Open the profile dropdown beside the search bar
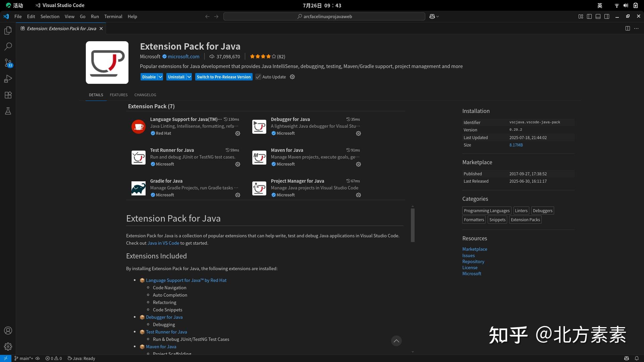This screenshot has height=362, width=644. [x=433, y=16]
